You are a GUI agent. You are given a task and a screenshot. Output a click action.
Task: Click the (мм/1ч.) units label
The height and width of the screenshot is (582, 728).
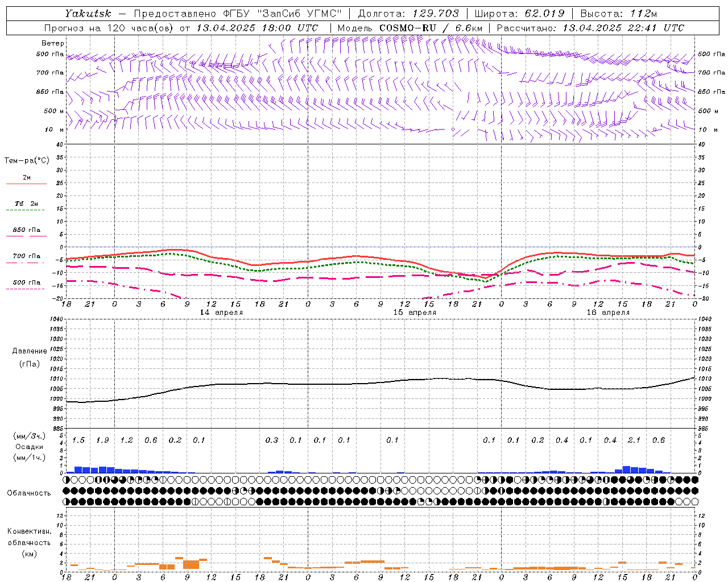[x=29, y=457]
